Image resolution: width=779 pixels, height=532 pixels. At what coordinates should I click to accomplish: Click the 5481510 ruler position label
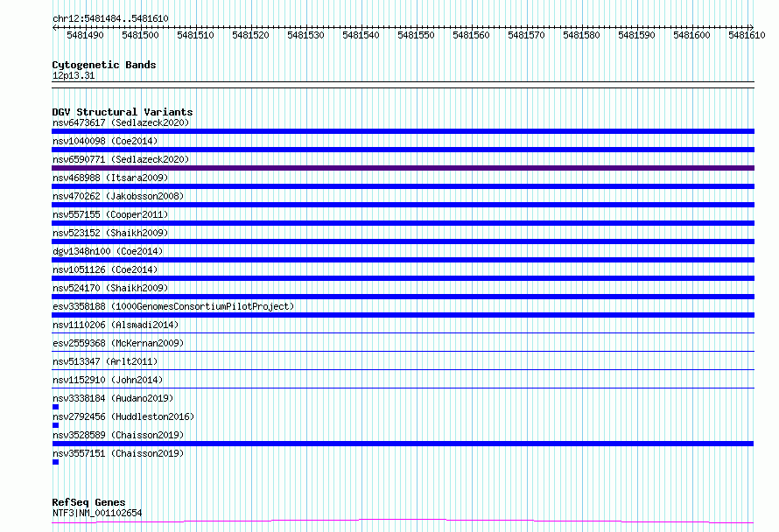click(195, 35)
